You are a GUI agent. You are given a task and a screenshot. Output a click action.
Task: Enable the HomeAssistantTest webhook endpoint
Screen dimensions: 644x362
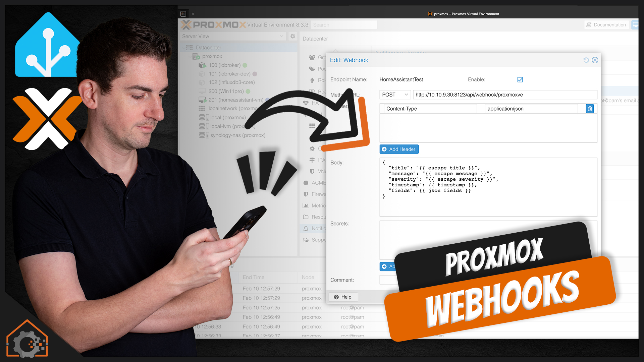coord(520,79)
